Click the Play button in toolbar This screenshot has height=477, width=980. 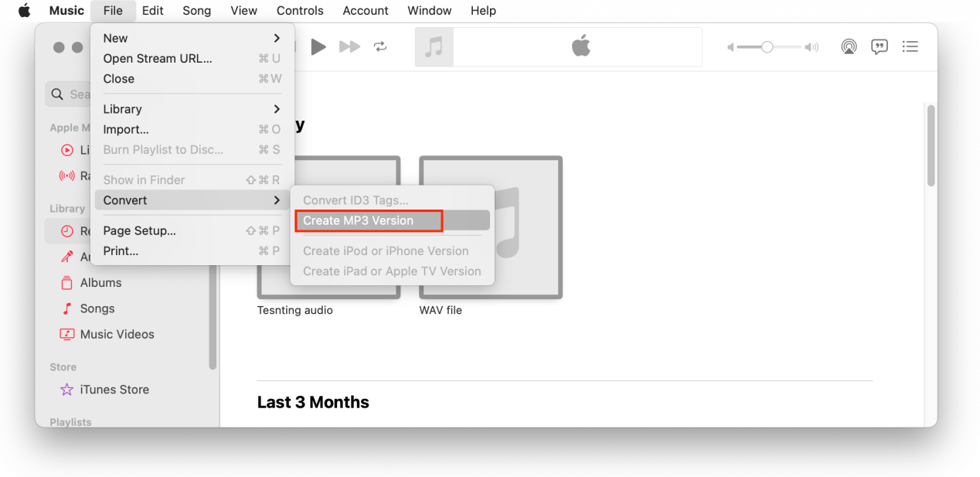[x=318, y=47]
